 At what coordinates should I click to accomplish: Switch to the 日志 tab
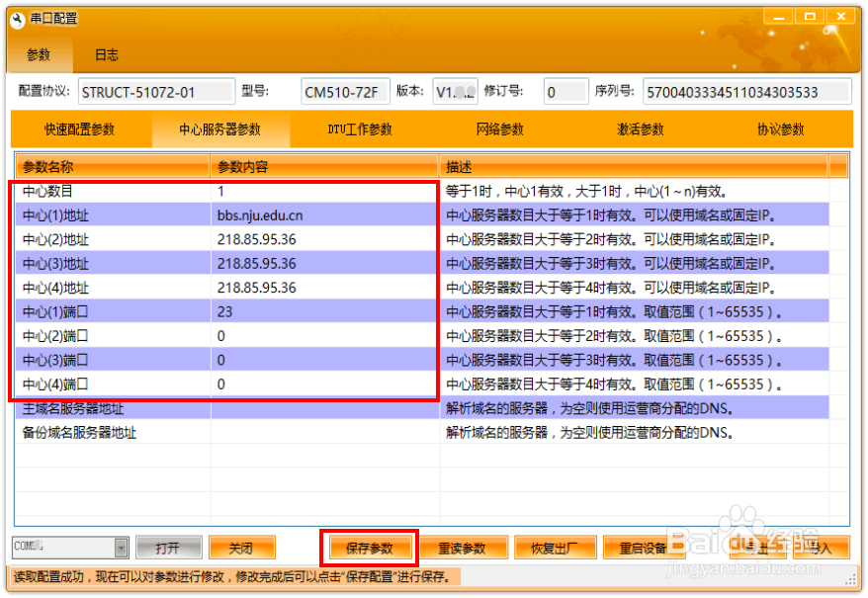click(106, 55)
